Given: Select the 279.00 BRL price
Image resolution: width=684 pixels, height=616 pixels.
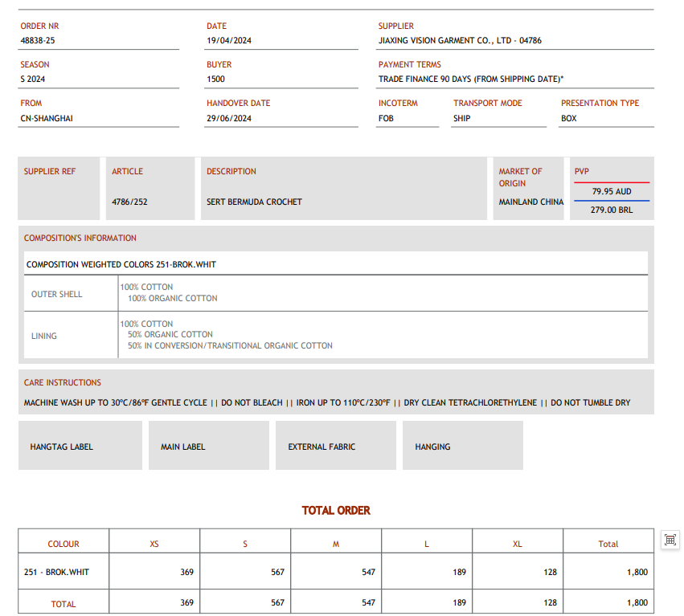Looking at the screenshot, I should tap(612, 210).
